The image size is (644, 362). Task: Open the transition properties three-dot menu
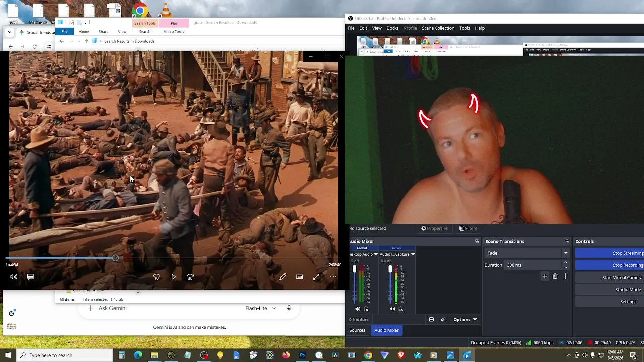tap(565, 276)
